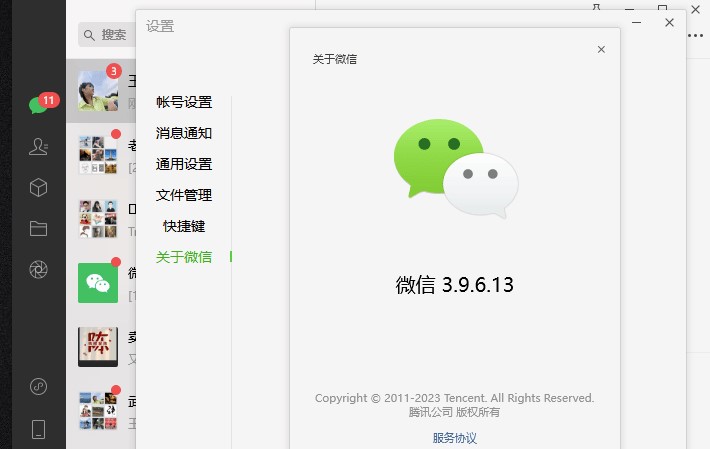The width and height of the screenshot is (710, 449).
Task: Close the main WeChat window
Action: pos(696,9)
